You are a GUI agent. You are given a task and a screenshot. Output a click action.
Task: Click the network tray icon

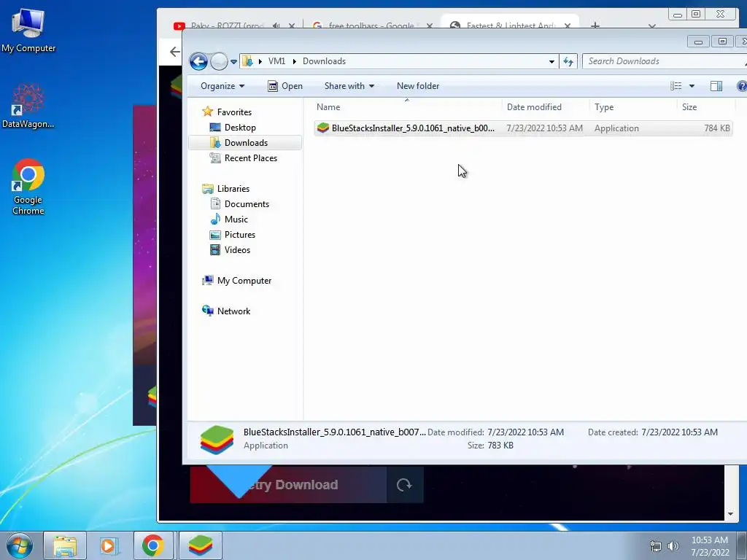tap(656, 546)
